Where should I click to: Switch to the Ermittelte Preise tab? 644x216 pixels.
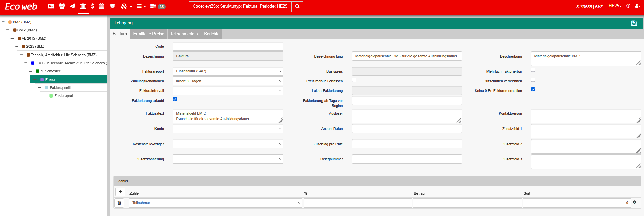click(148, 34)
